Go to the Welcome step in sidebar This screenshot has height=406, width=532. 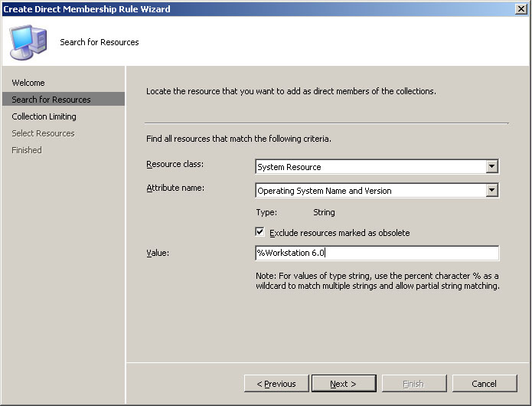(x=28, y=83)
